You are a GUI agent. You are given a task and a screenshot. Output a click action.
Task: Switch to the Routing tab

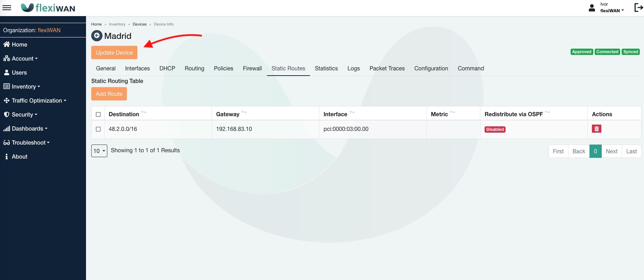point(194,69)
